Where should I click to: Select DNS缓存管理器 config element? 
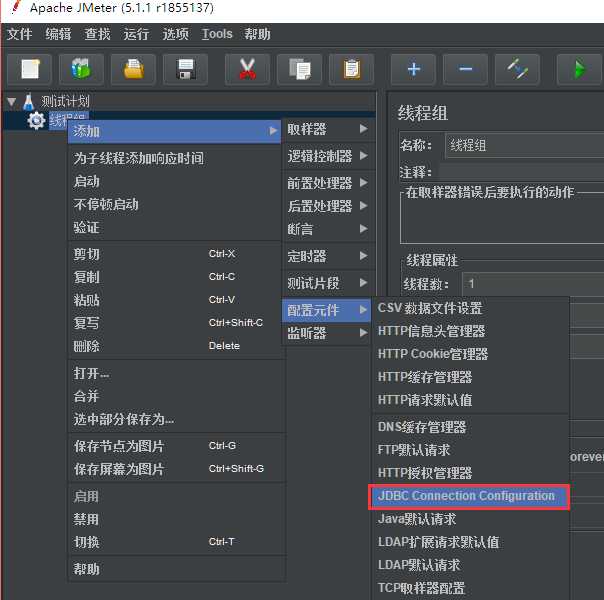(471, 427)
